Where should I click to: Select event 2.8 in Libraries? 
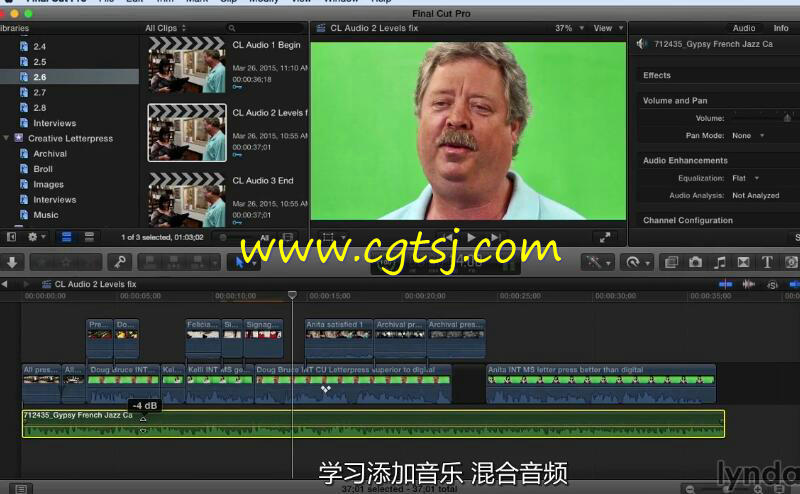[39, 108]
